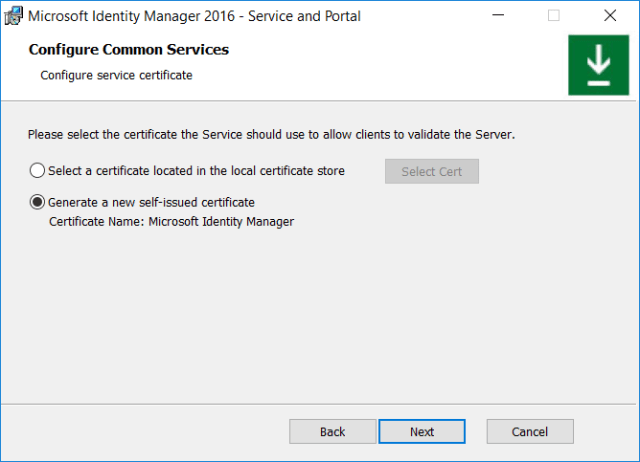The image size is (640, 462).
Task: Click the greyed-out maximize window button
Action: (553, 16)
